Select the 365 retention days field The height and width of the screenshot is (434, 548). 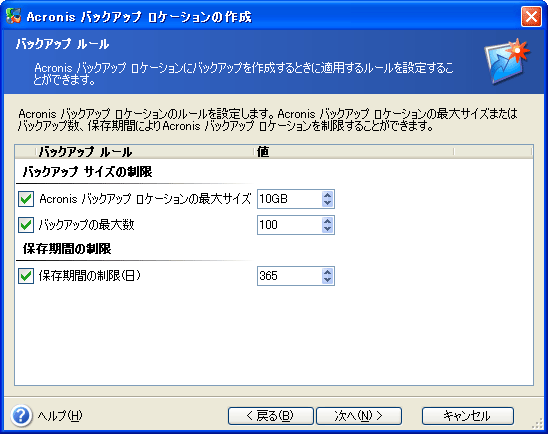click(x=289, y=276)
